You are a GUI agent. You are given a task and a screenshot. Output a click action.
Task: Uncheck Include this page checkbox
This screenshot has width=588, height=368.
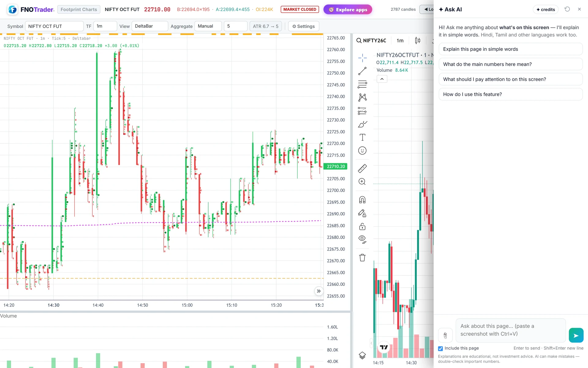(440, 348)
